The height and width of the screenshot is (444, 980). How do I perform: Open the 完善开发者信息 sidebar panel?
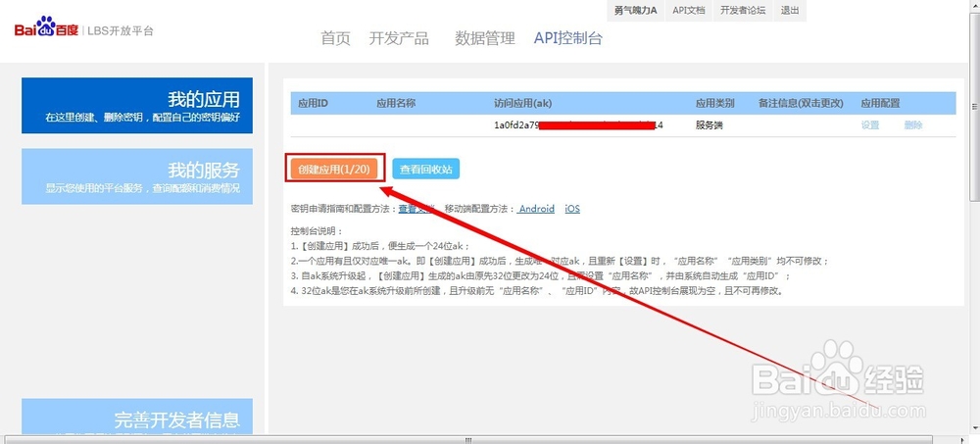(137, 417)
